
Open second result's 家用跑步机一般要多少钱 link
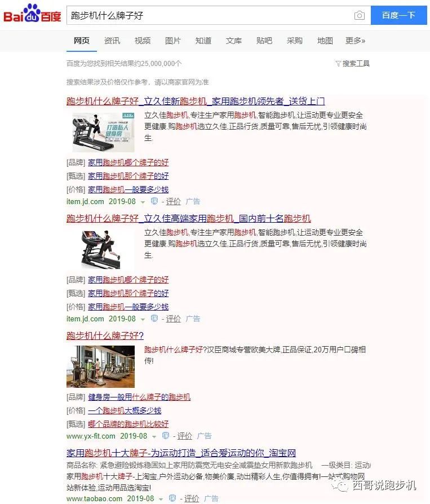[x=128, y=307]
